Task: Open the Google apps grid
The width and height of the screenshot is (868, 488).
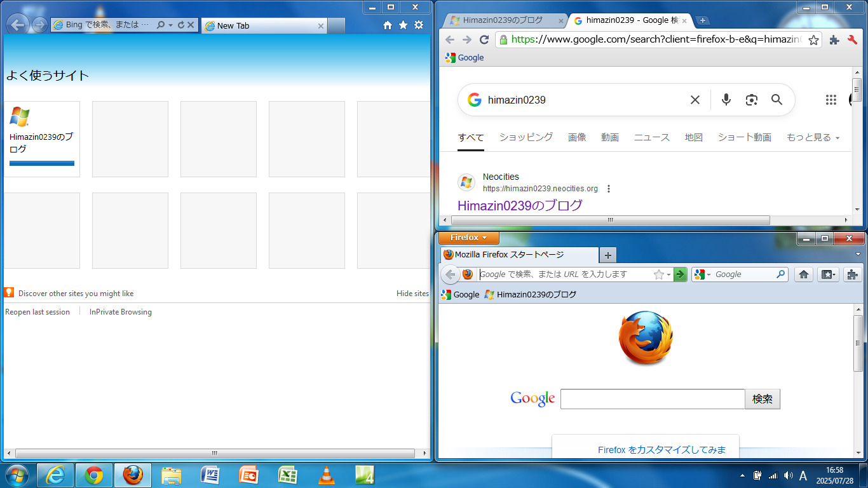Action: coord(831,100)
